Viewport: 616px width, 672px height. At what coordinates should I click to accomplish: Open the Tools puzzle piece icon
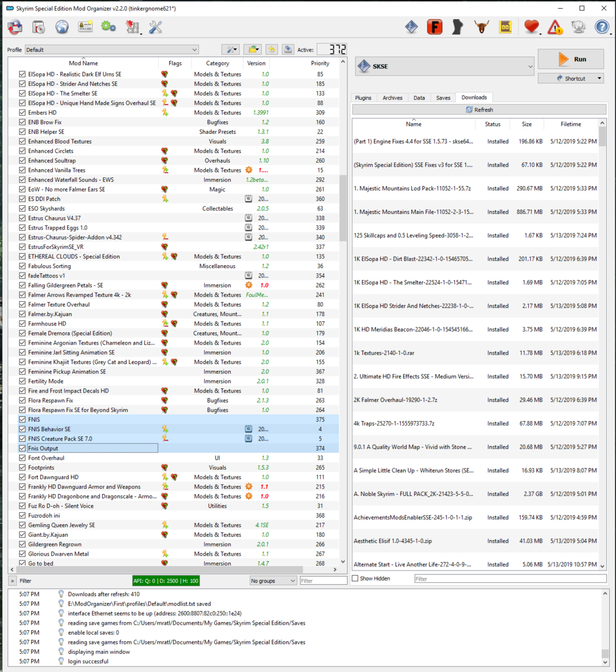133,27
